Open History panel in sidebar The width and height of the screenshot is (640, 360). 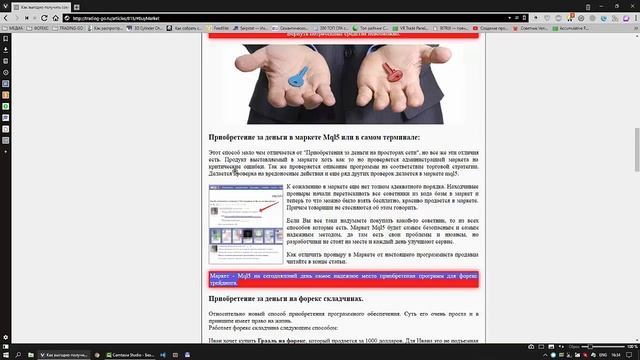pos(6,72)
